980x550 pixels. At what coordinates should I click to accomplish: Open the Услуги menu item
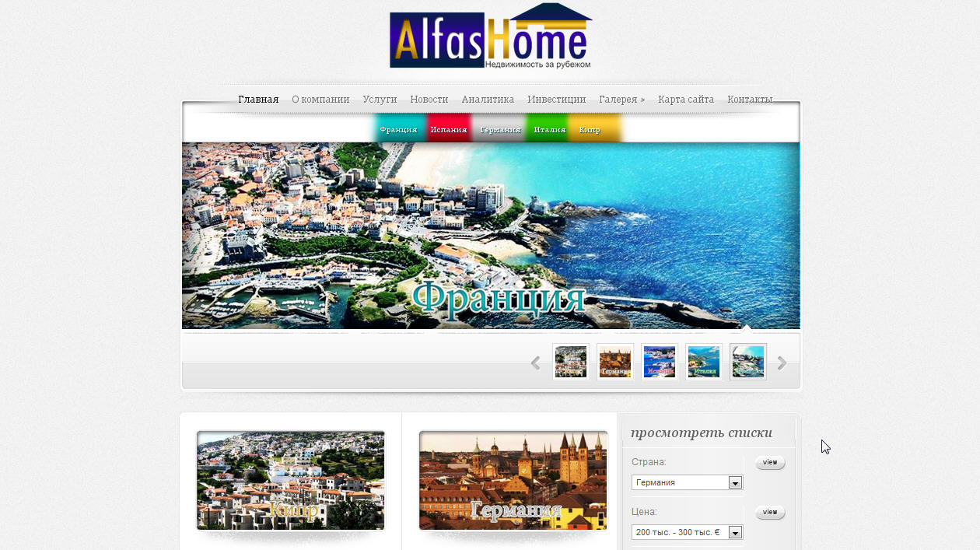pyautogui.click(x=380, y=100)
